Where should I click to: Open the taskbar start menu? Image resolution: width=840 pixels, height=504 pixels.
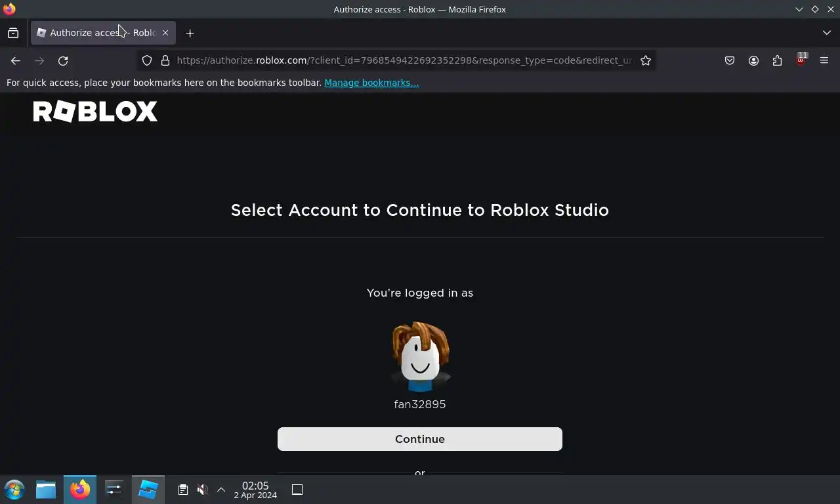point(14,490)
